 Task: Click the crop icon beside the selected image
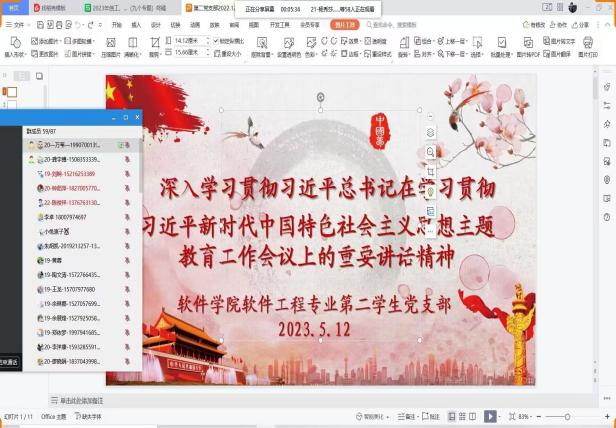pyautogui.click(x=430, y=171)
